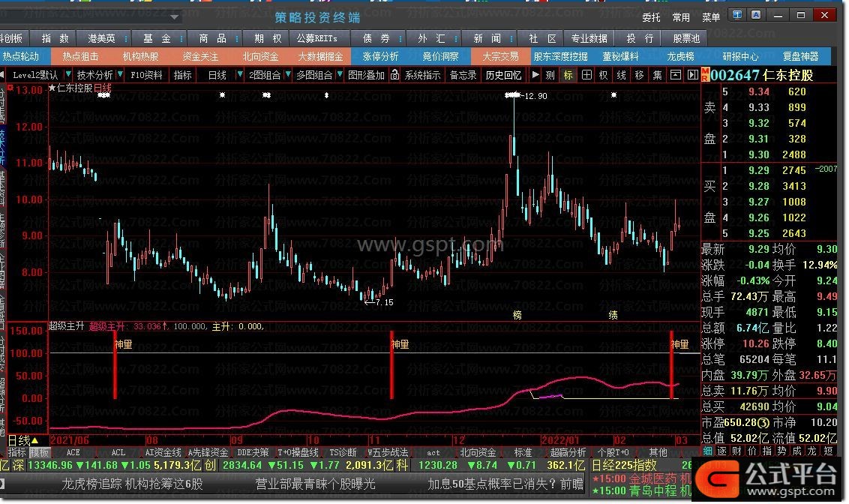The height and width of the screenshot is (504, 849).
Task: Open the 技术分析 dropdown arrow
Action: click(x=120, y=74)
